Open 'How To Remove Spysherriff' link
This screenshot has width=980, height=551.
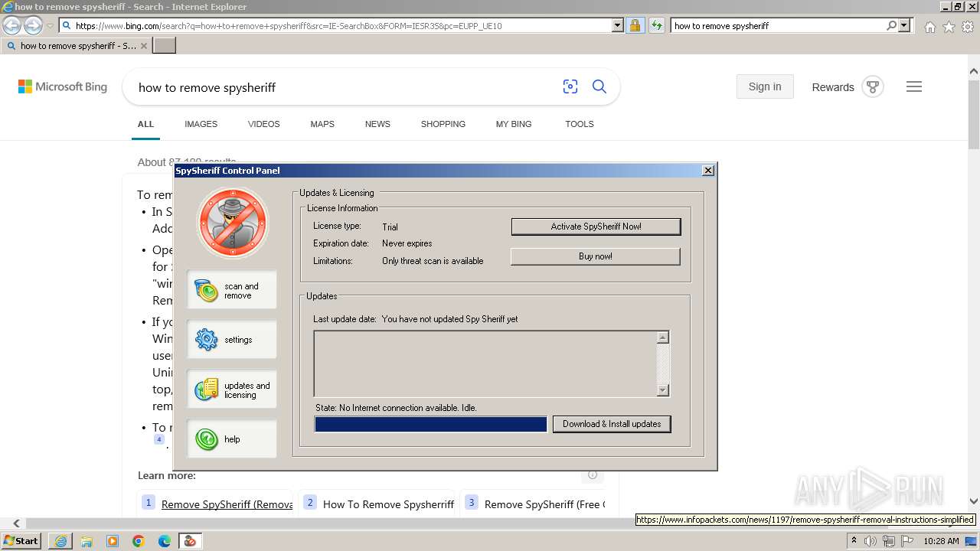tap(388, 504)
